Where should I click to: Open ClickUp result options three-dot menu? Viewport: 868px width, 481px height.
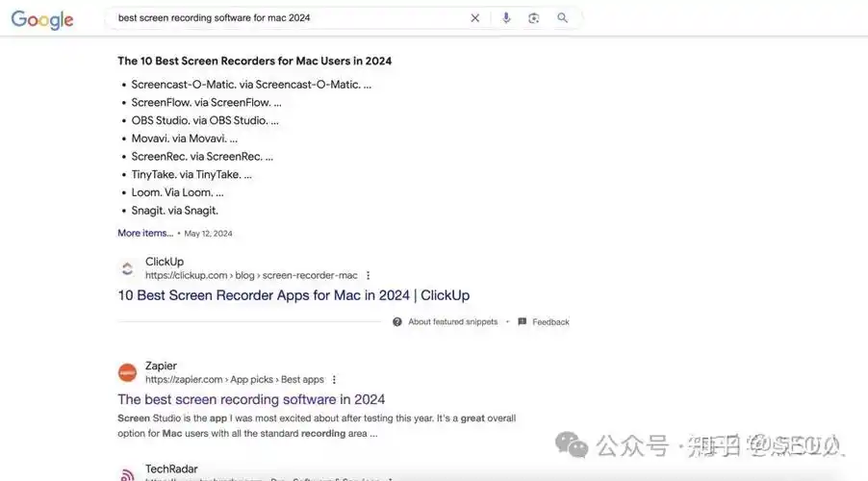369,275
